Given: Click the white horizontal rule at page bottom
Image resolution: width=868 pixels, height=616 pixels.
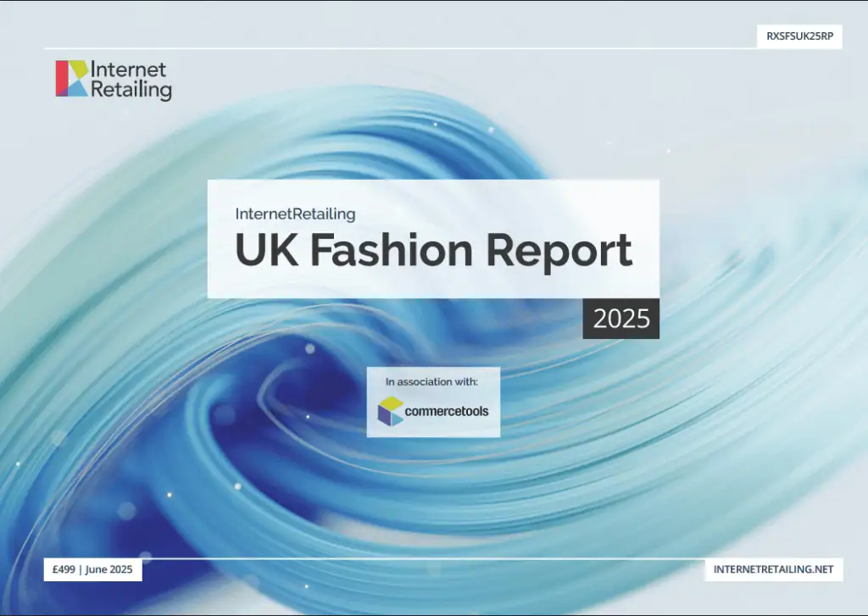Looking at the screenshot, I should [424, 558].
